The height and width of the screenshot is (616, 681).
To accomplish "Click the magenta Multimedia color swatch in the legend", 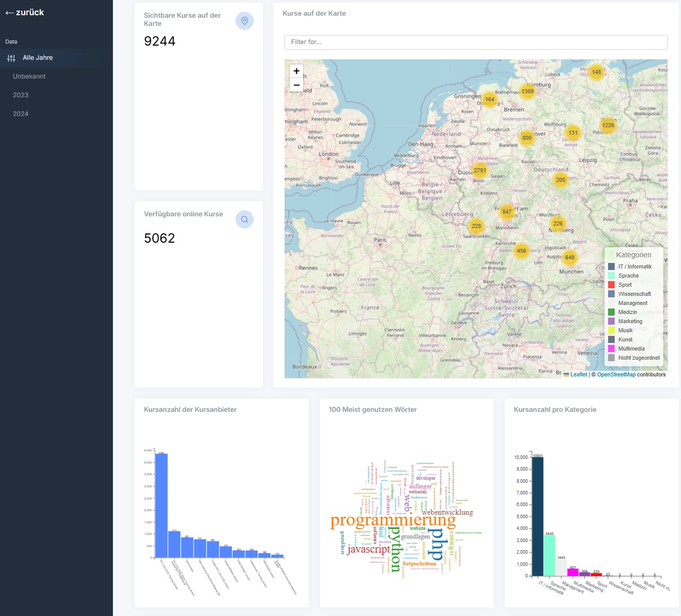I will (x=611, y=348).
